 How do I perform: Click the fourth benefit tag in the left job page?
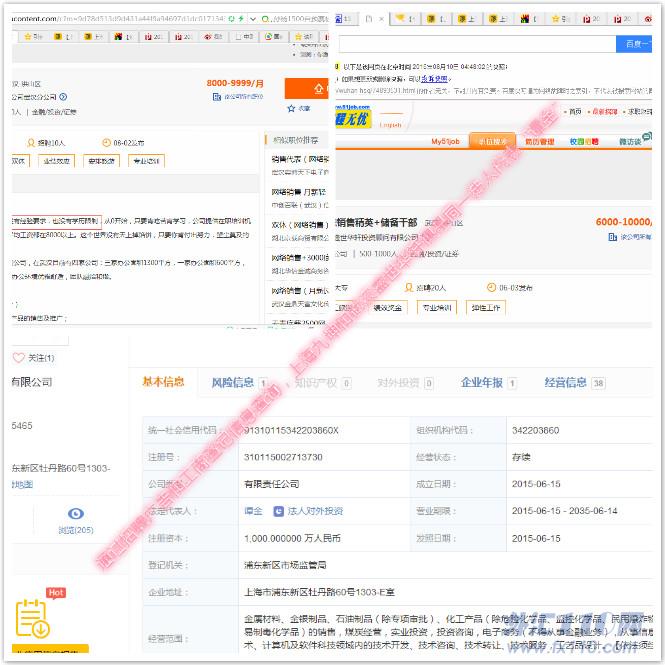pos(146,161)
